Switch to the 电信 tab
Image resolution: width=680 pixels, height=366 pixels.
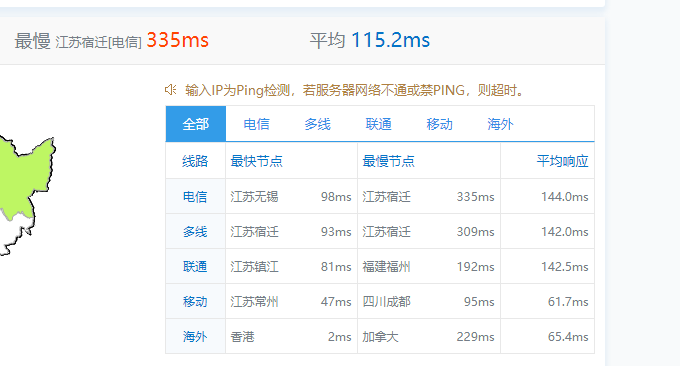[x=256, y=124]
